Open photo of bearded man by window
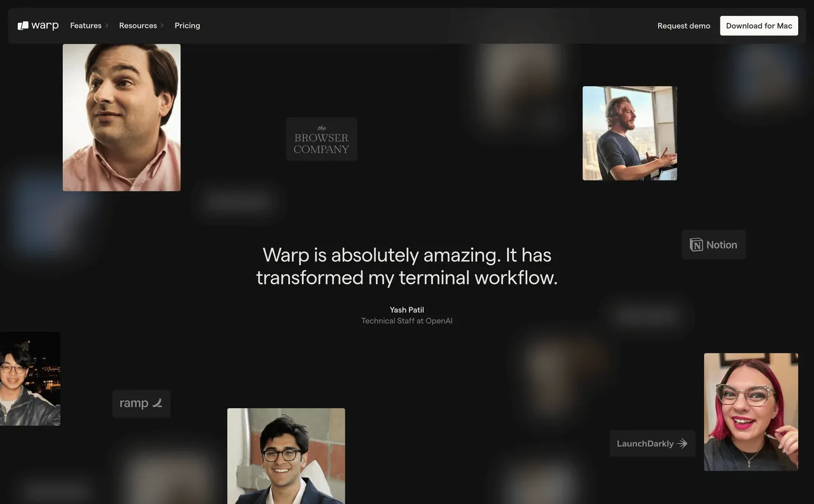Screen dimensions: 814x504 coord(630,133)
